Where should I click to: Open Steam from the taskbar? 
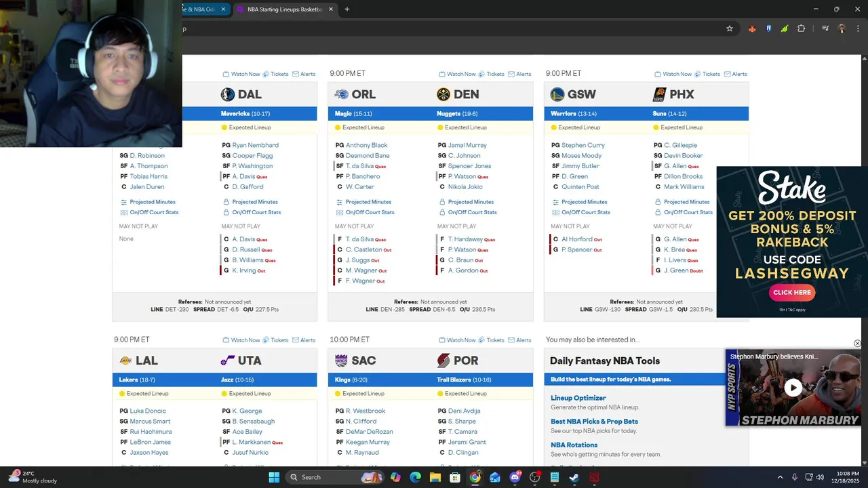pos(574,477)
